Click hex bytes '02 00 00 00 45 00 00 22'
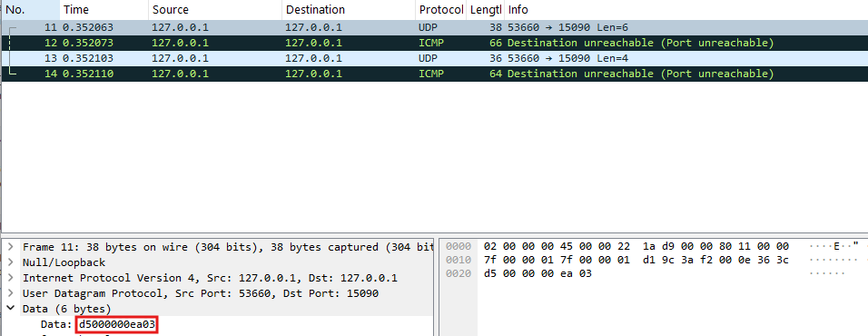Image resolution: width=868 pixels, height=336 pixels. 557,246
